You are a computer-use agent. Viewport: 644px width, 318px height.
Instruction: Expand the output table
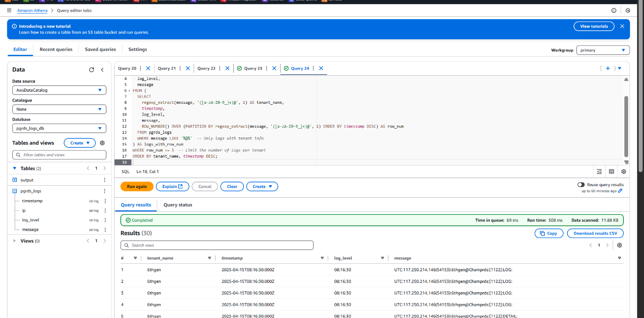pyautogui.click(x=14, y=180)
